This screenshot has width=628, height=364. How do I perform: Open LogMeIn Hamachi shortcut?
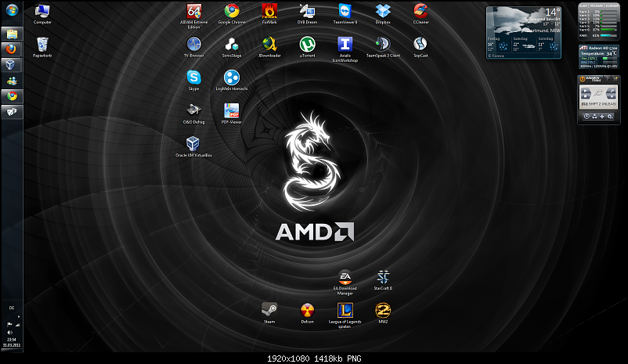click(232, 81)
